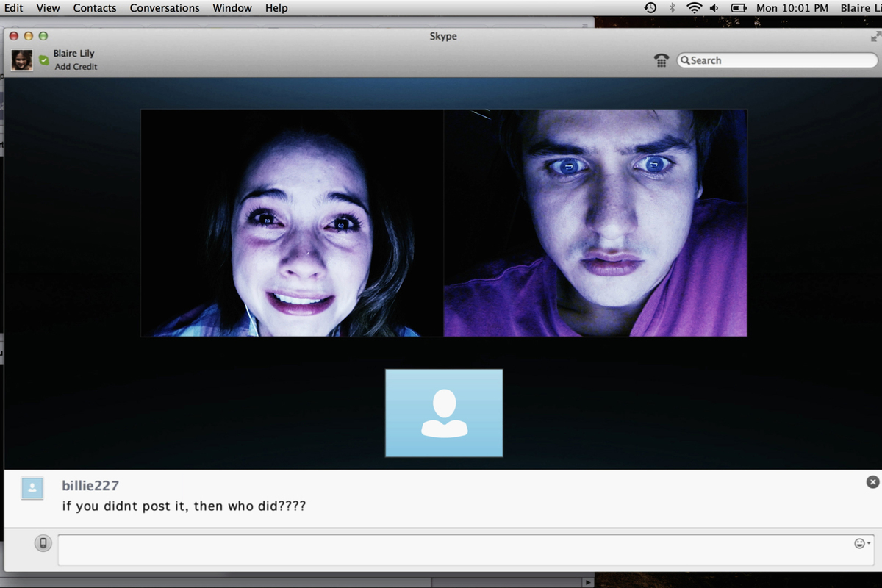The image size is (882, 588).
Task: Click the third participant's avatar tile in the call
Action: click(x=444, y=412)
